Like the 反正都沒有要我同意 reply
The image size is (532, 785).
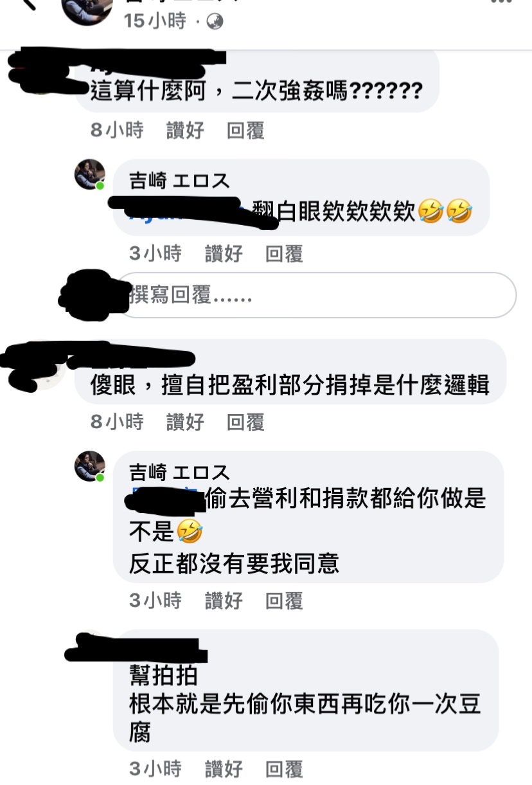click(224, 600)
